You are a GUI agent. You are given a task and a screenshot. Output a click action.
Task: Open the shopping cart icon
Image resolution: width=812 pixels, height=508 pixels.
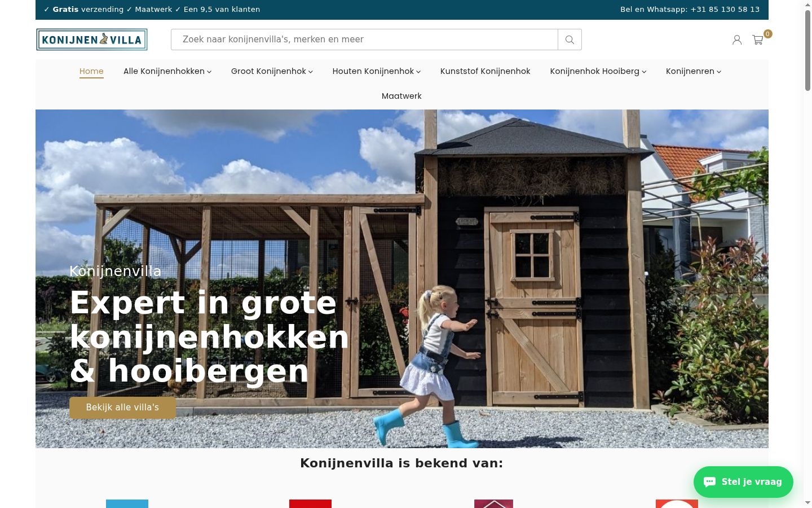[x=758, y=40]
